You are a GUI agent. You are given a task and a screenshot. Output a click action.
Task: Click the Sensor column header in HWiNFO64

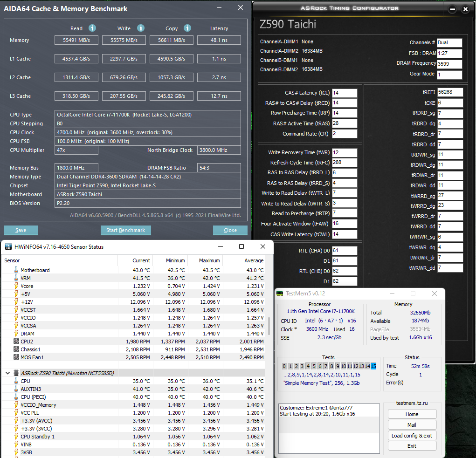12,260
